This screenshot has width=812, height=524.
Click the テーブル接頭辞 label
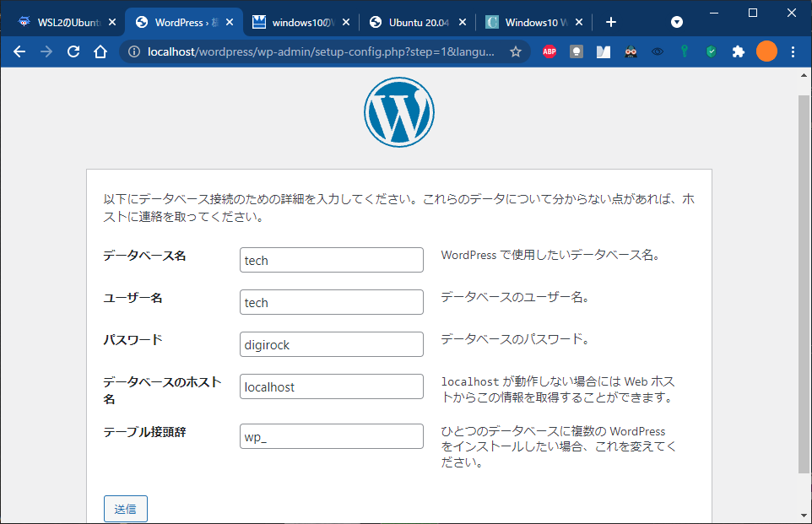(144, 432)
